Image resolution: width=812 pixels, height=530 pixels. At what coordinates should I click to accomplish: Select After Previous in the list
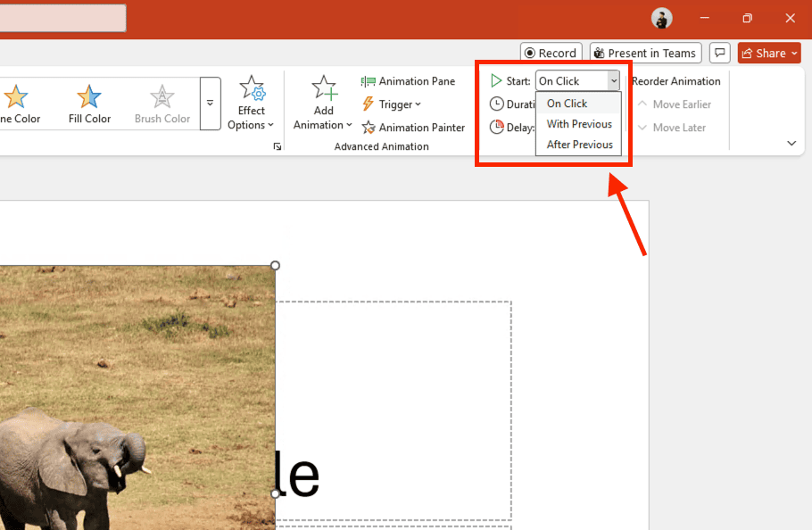point(579,145)
